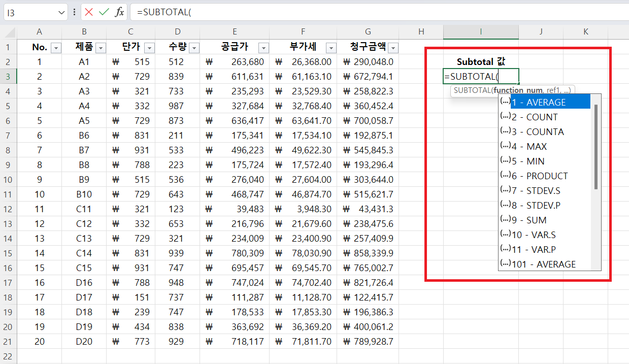Click 수량 cell showing 987
The image size is (629, 364).
coord(178,106)
